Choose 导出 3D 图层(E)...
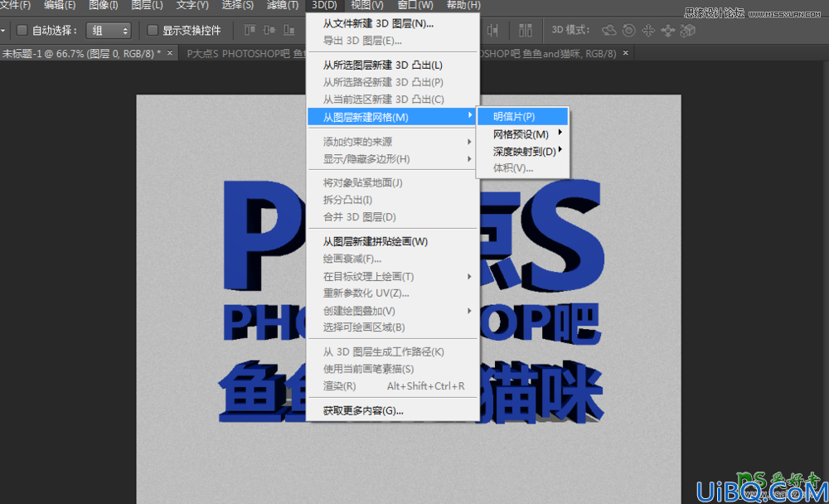 (x=393, y=41)
